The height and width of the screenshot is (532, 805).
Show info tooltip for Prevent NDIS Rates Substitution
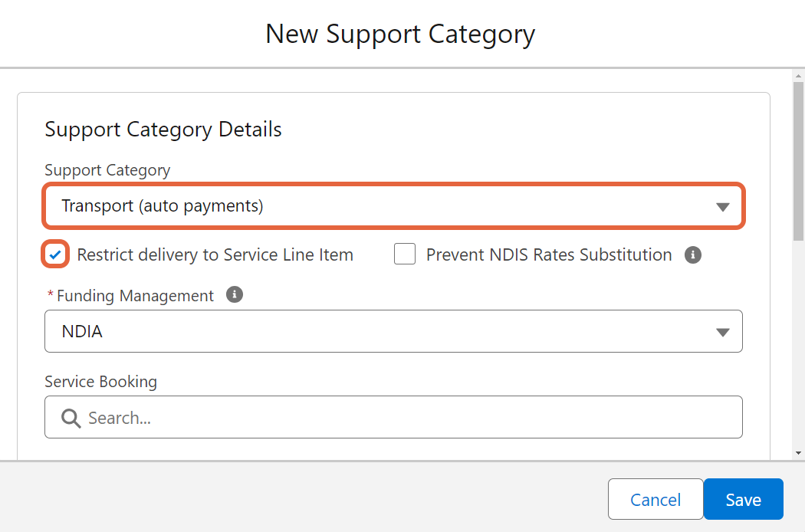coord(692,255)
